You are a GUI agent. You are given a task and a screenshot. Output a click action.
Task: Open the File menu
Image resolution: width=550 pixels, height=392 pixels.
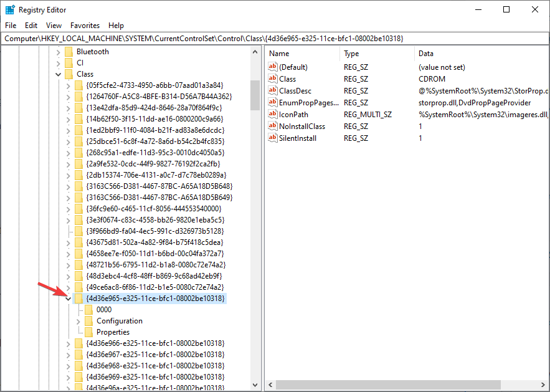[x=11, y=26]
